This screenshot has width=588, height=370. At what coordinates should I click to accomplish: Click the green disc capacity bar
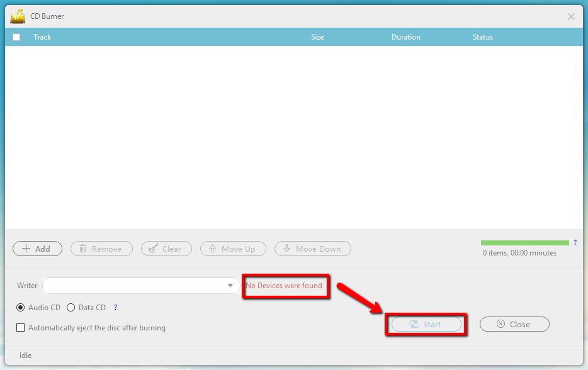point(524,242)
